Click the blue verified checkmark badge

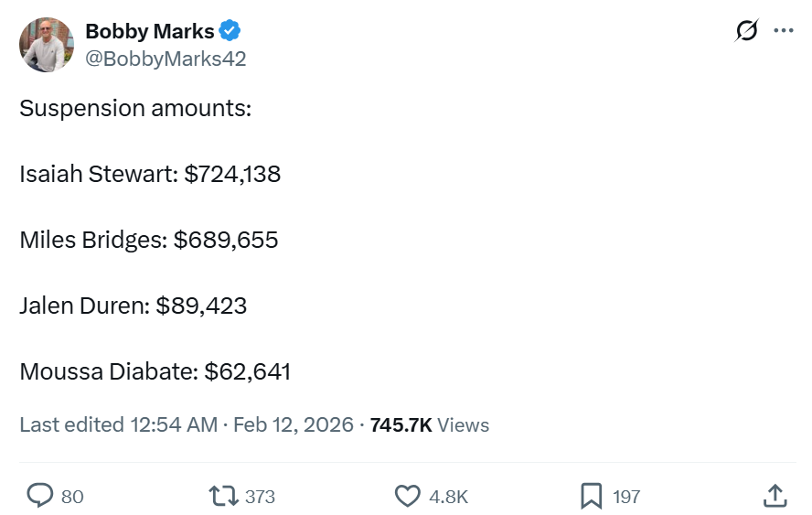230,31
